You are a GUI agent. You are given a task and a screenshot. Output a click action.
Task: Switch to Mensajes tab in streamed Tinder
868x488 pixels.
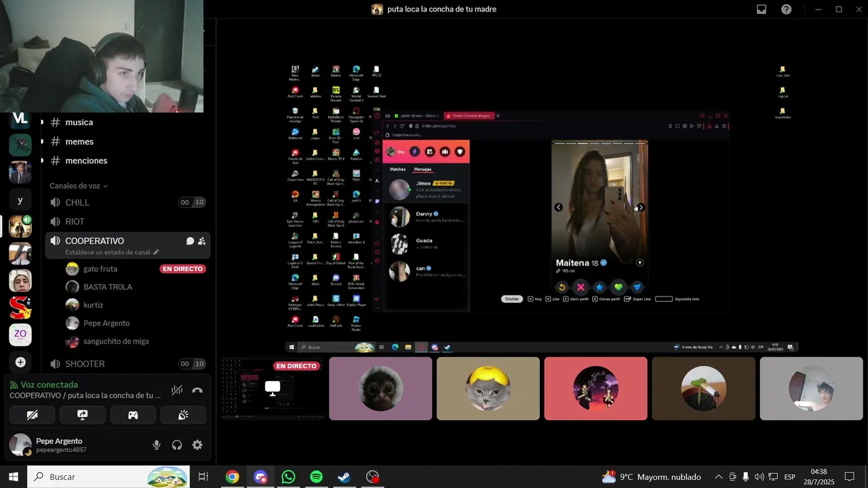[422, 169]
